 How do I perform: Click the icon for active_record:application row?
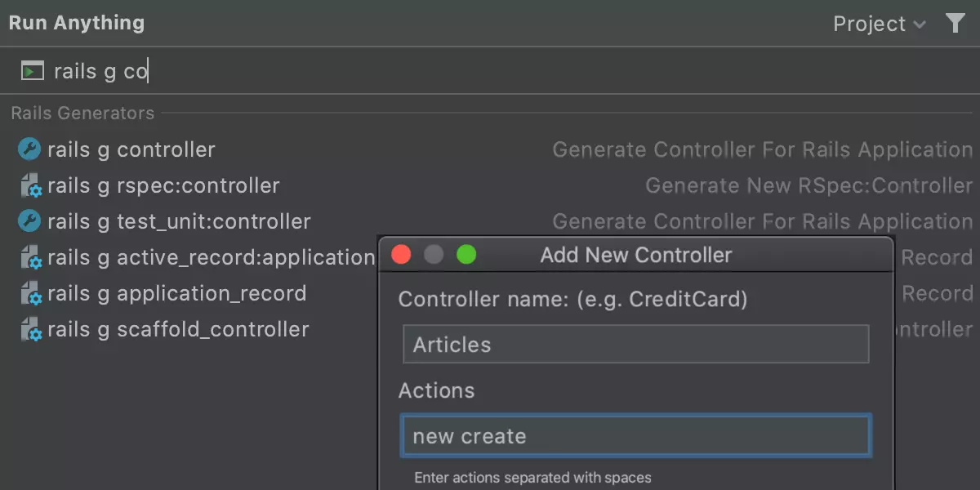[30, 258]
